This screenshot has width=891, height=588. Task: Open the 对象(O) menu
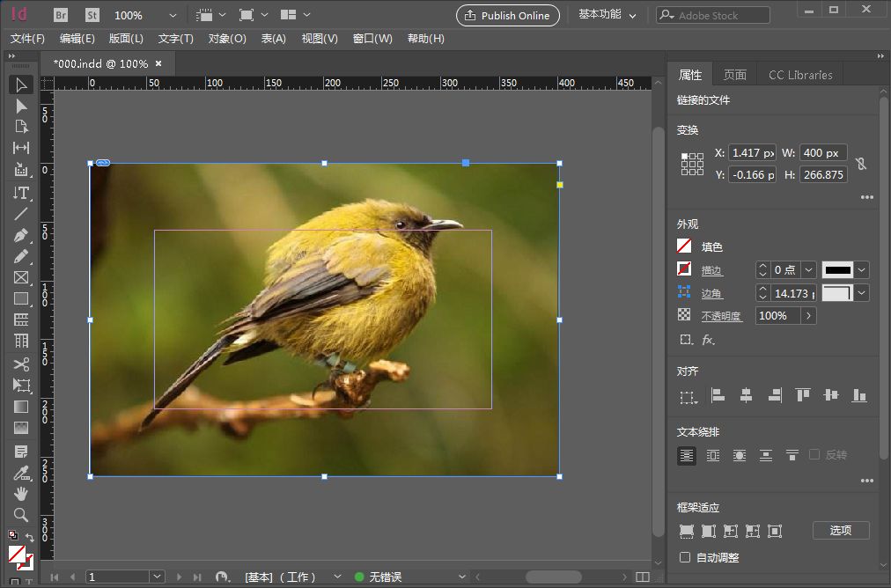(227, 39)
